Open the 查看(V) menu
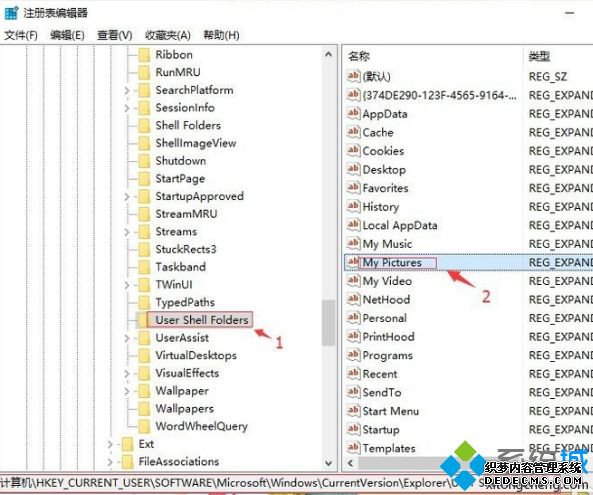The height and width of the screenshot is (495, 593). 115,35
